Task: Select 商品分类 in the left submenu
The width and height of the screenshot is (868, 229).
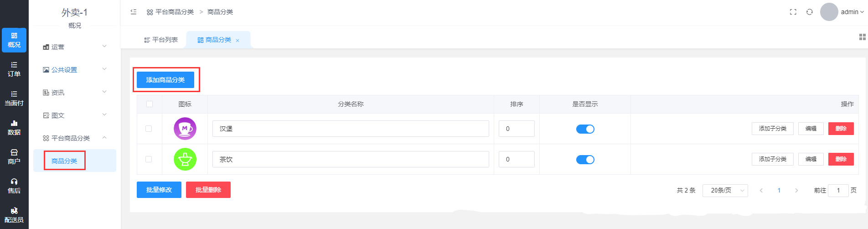Action: coord(64,161)
